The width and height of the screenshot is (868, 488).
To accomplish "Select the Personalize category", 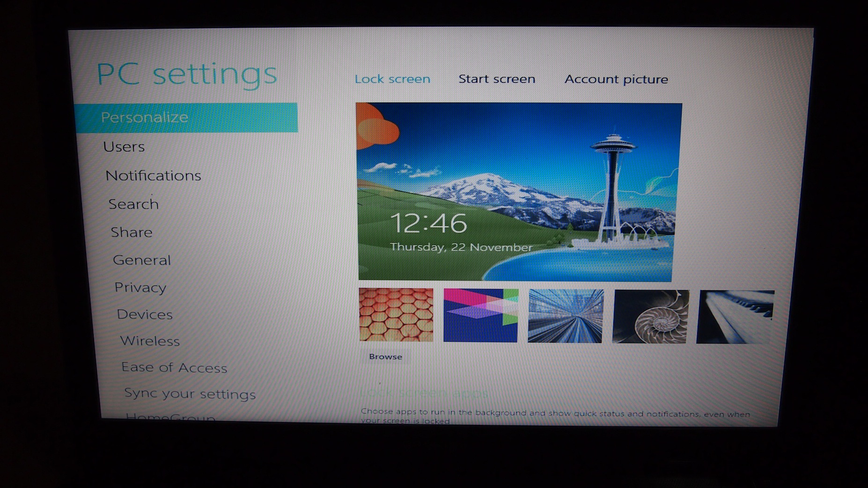I will pyautogui.click(x=186, y=117).
